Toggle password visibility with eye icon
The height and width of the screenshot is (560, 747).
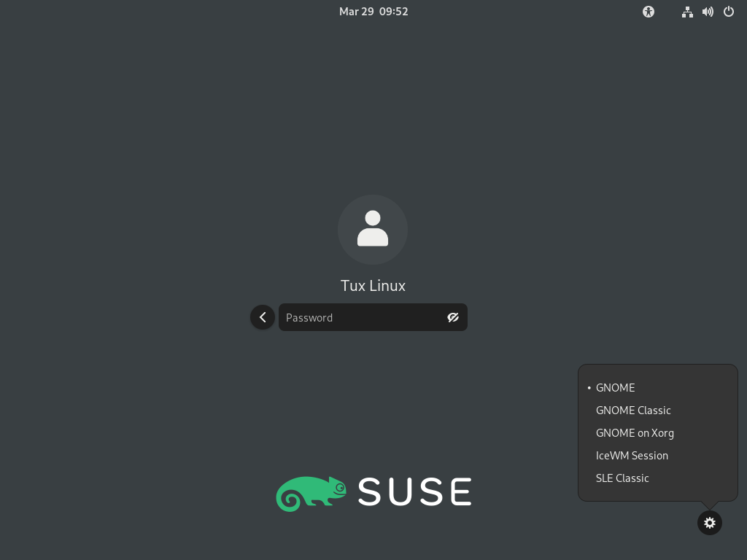point(453,317)
